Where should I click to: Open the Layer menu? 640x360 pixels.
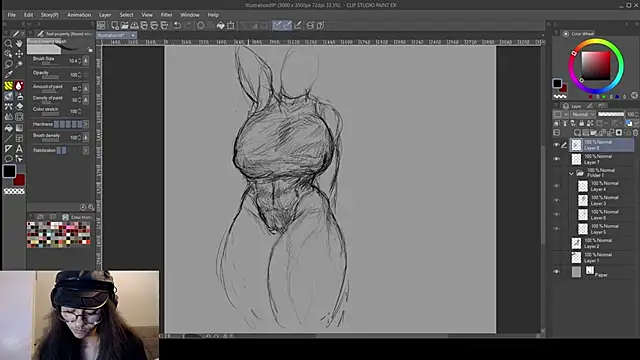(x=105, y=15)
